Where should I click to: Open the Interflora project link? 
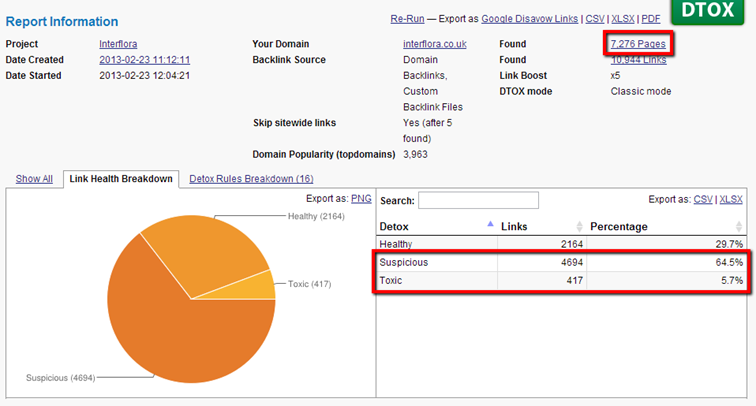pyautogui.click(x=119, y=44)
